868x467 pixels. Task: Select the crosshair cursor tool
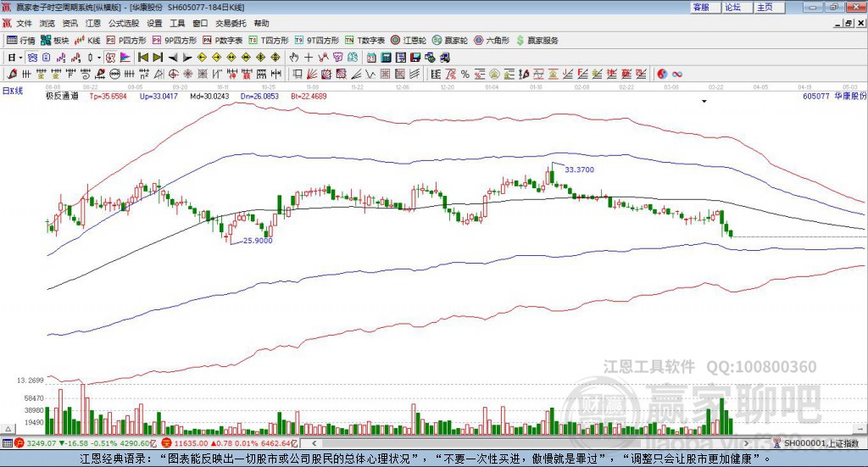click(309, 58)
